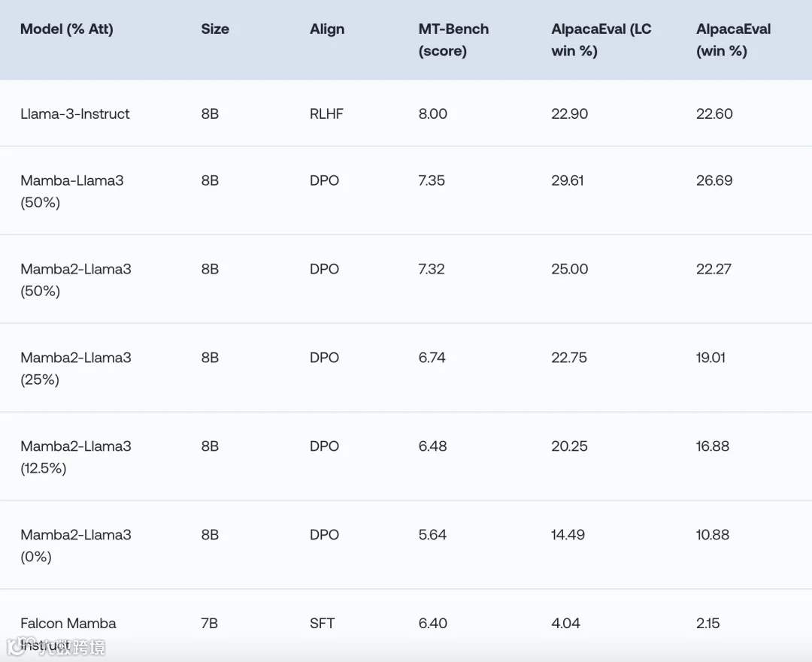Screen dimensions: 812x662
Task: Click the Falcon Mamba Instruct model cell
Action: click(68, 633)
